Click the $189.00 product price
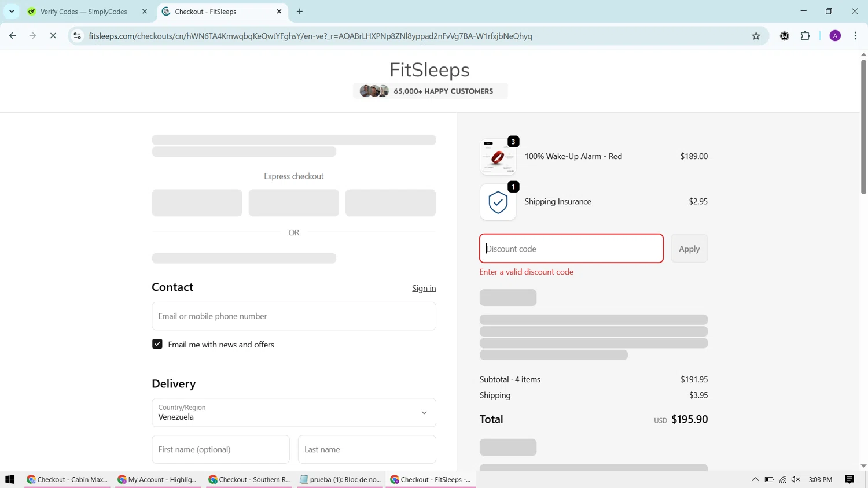The image size is (868, 488). tap(694, 156)
